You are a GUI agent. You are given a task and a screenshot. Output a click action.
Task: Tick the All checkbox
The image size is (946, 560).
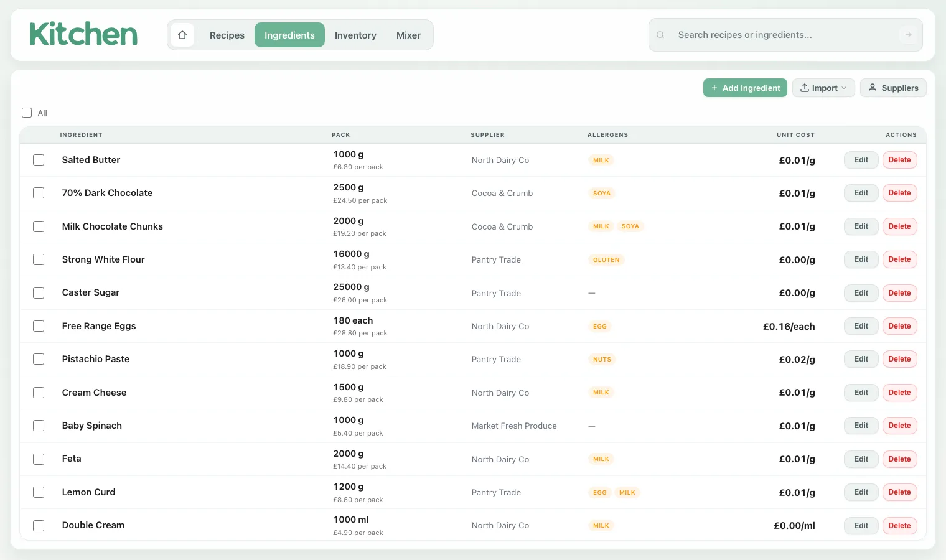[x=27, y=113]
